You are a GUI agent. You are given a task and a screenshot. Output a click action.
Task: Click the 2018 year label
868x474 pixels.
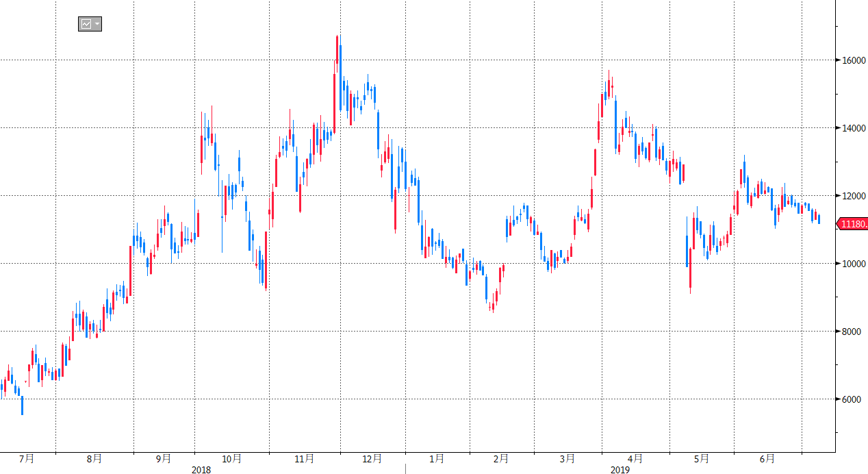point(201,470)
